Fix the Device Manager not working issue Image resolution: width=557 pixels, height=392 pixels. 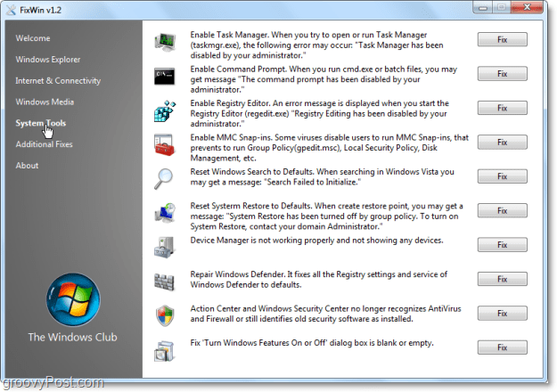coord(503,245)
